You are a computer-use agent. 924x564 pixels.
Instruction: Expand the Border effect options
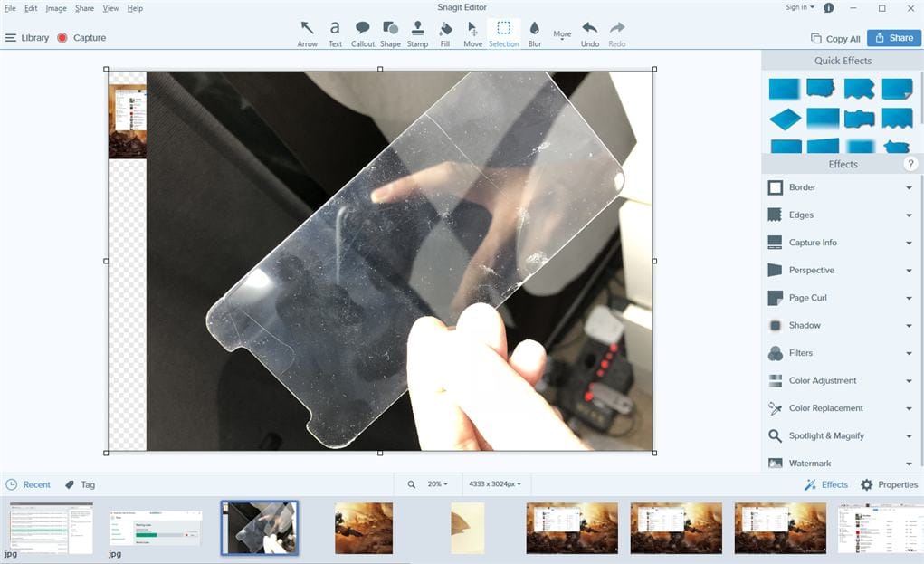click(x=909, y=187)
